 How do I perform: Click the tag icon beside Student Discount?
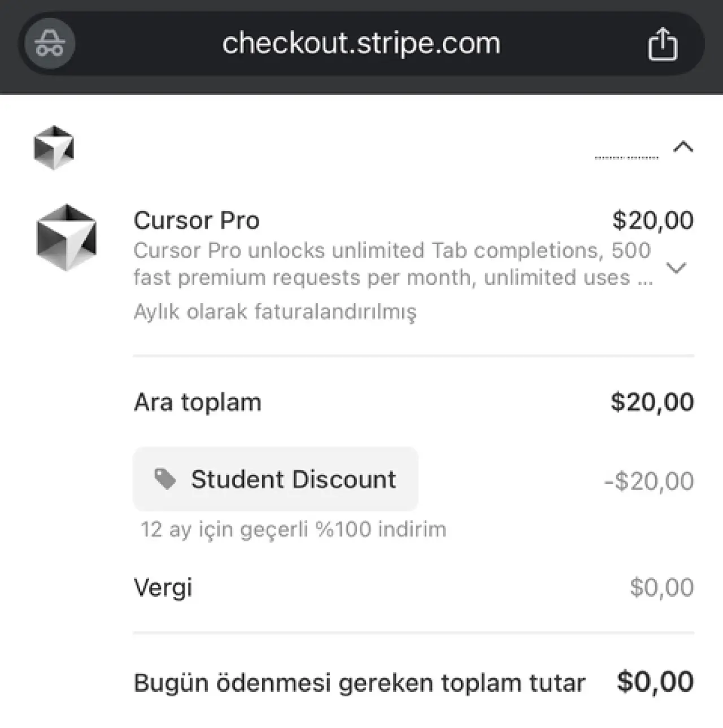165,479
